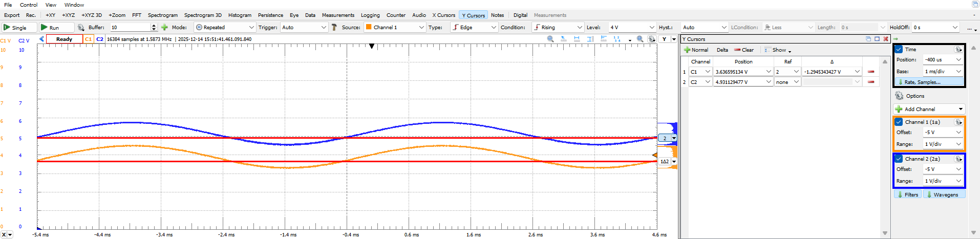
Task: Open the Mode Repeated dropdown
Action: [x=225, y=28]
